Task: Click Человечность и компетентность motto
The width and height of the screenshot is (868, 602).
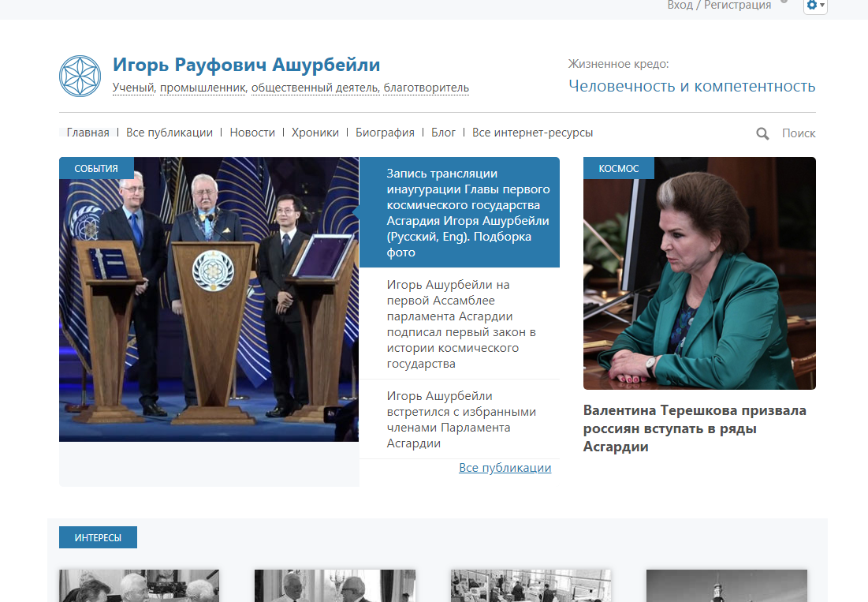Action: click(x=692, y=86)
